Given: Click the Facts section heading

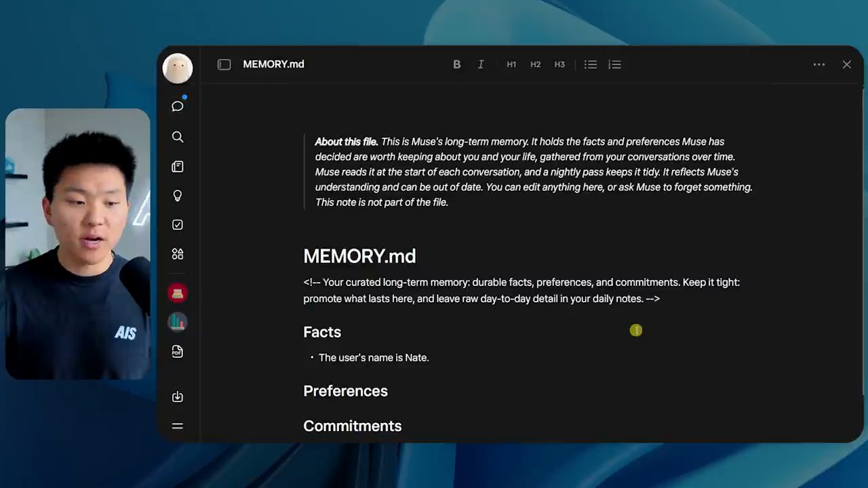Looking at the screenshot, I should [x=322, y=332].
